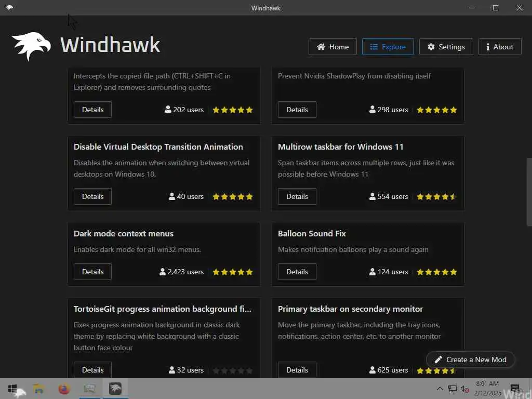Select the title 'Multirow taskbar for Windows 11'
Screen dimensions: 532x399
point(341,147)
